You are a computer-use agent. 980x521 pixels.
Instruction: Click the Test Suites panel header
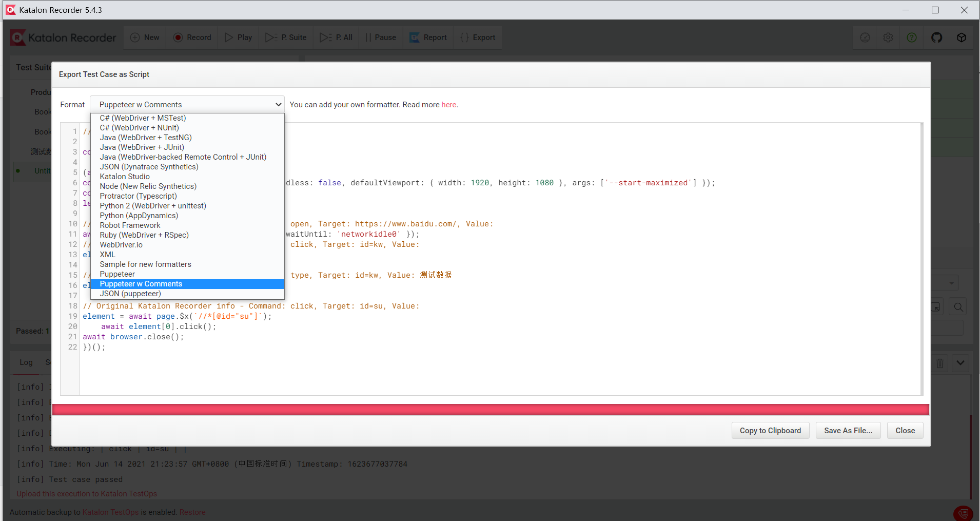34,67
